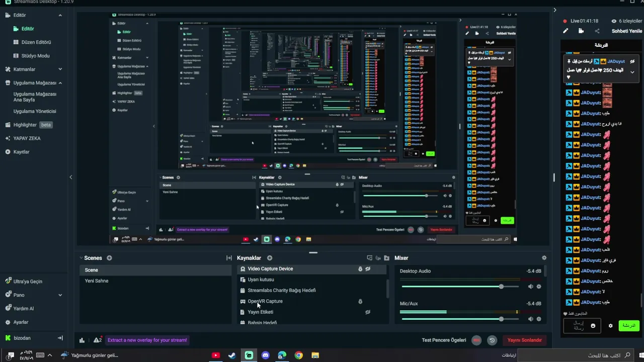This screenshot has height=362, width=644.
Task: Click Extract a new overlay banner
Action: coord(147,340)
